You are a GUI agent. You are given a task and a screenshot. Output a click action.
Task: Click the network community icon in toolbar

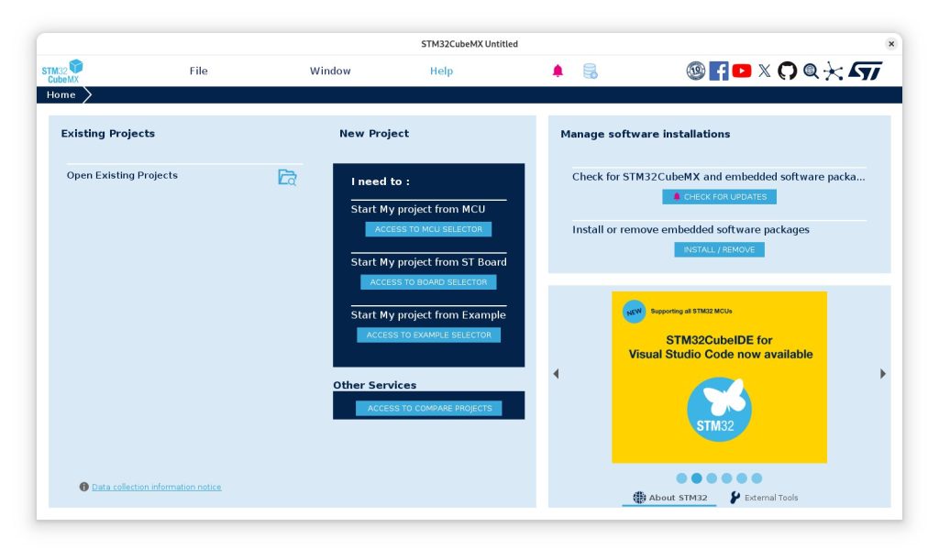tap(833, 71)
